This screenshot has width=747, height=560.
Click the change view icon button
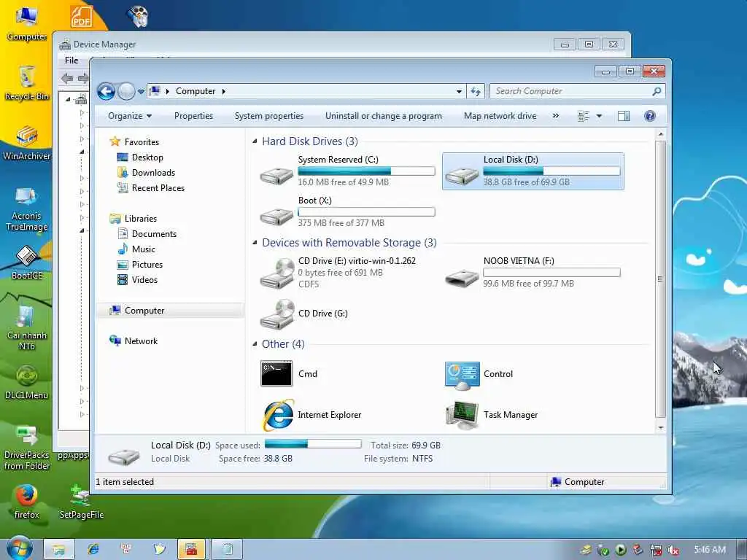pyautogui.click(x=584, y=116)
